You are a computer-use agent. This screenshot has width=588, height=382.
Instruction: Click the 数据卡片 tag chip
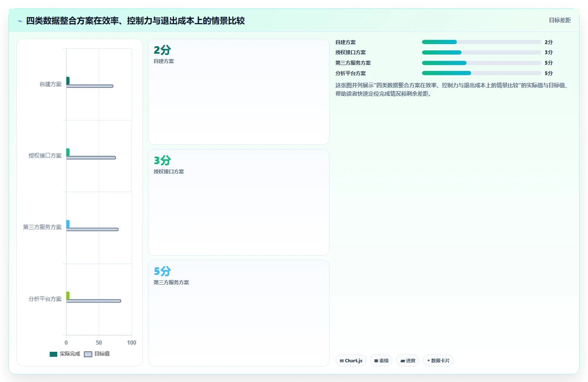click(x=438, y=361)
